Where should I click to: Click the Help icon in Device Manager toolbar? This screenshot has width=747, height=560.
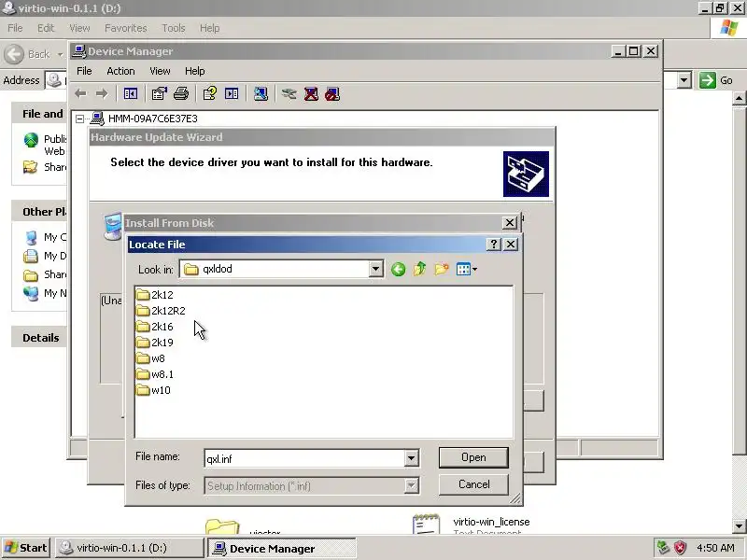[x=209, y=94]
